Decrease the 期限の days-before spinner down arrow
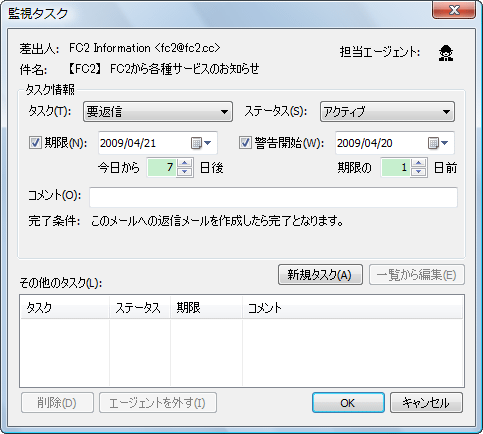The width and height of the screenshot is (483, 434). pos(419,172)
